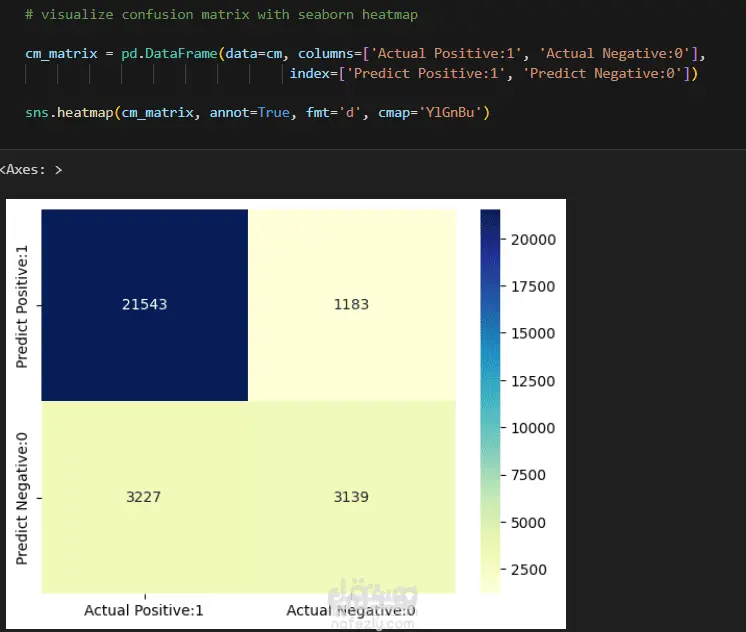The height and width of the screenshot is (632, 746).
Task: Click the heatmap cell showing 1183
Action: (x=352, y=305)
